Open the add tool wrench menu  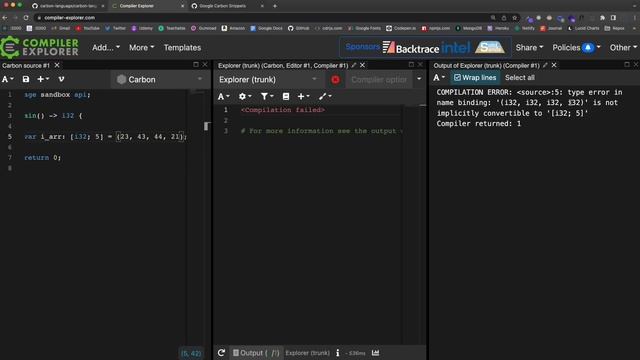click(325, 96)
